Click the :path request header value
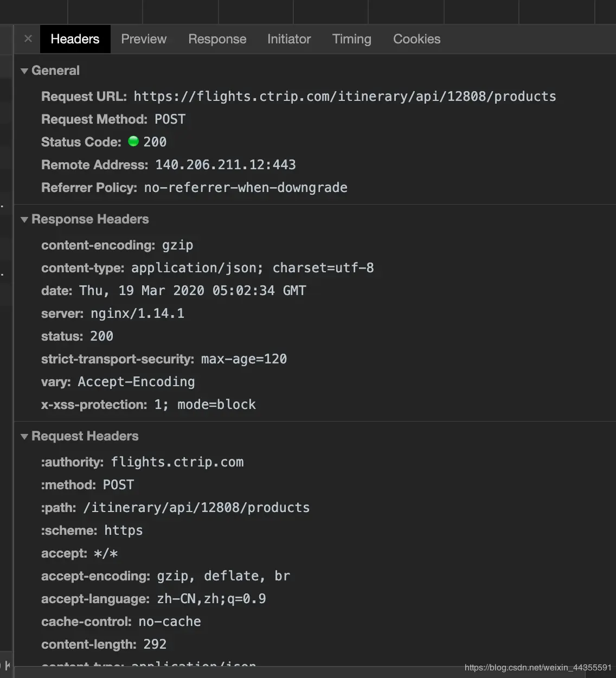This screenshot has width=616, height=678. click(196, 508)
